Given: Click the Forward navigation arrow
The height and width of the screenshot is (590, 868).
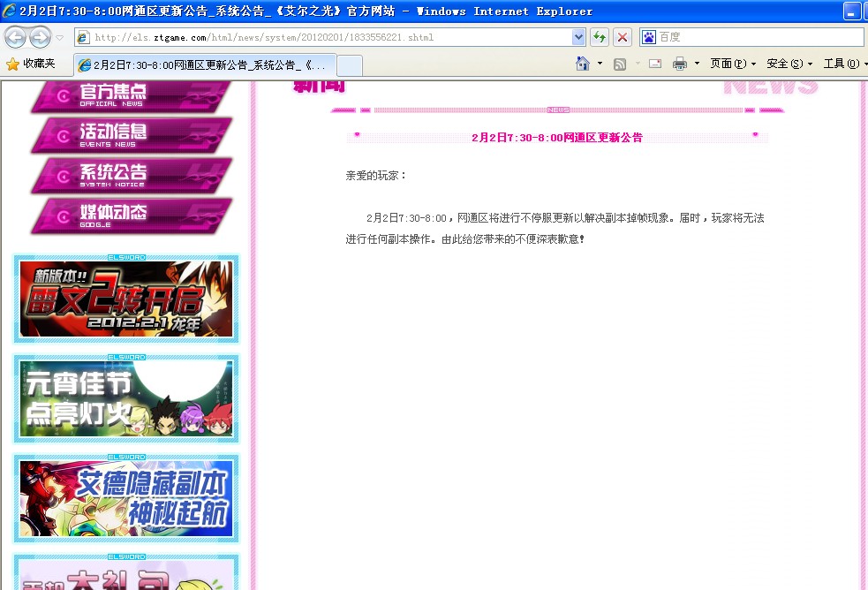Looking at the screenshot, I should [x=40, y=38].
